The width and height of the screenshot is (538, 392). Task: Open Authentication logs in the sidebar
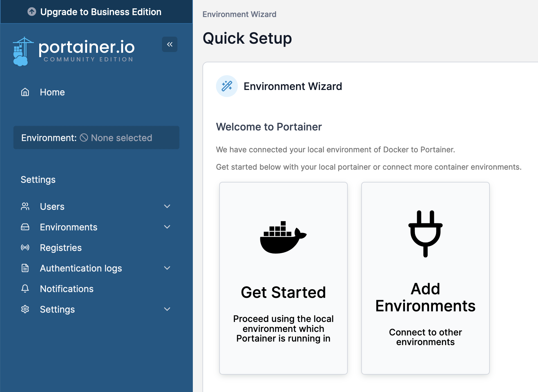point(96,268)
